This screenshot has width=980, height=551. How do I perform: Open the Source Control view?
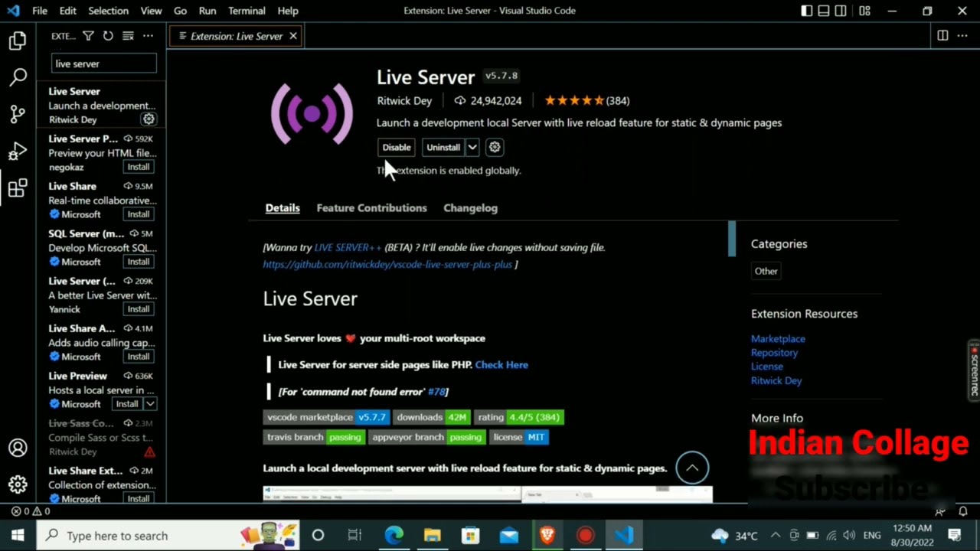pyautogui.click(x=18, y=114)
